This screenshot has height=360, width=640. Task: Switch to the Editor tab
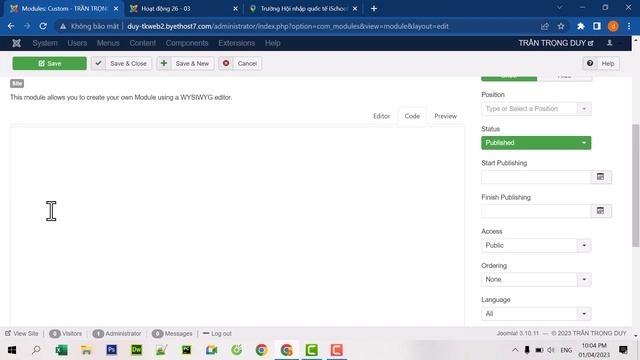[x=381, y=116]
